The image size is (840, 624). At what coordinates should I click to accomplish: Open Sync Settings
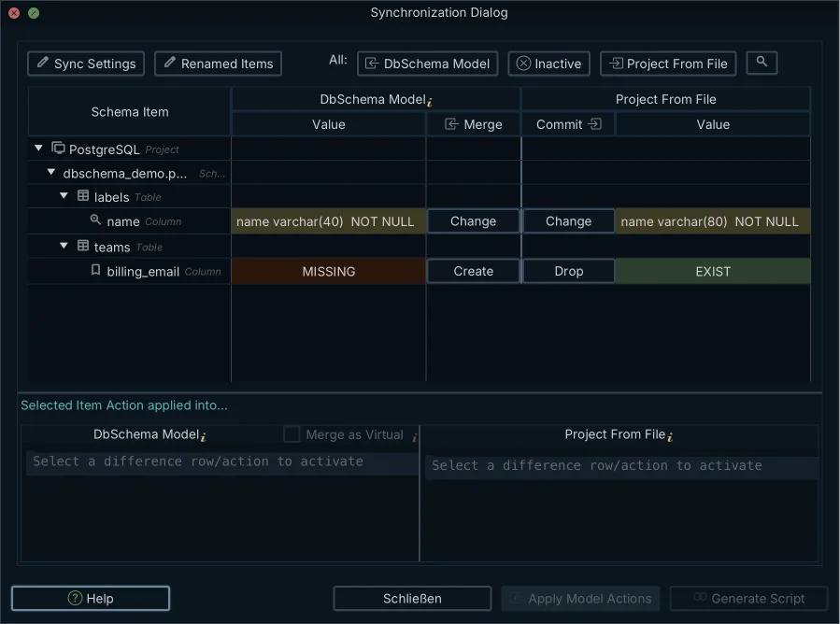86,64
